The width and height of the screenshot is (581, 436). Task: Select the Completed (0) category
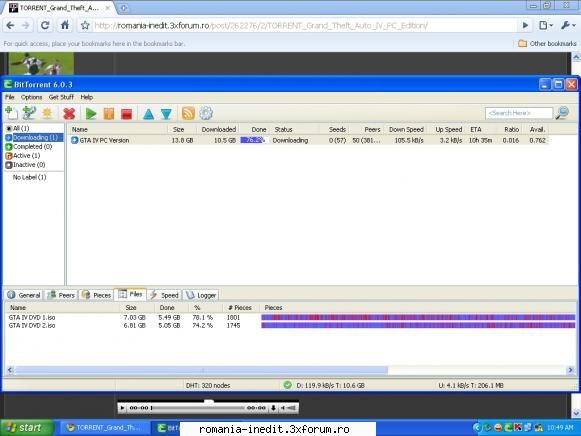tap(29, 147)
